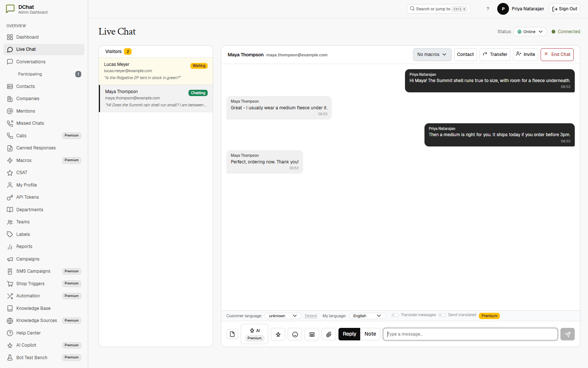
Task: Open My language English dropdown
Action: tap(367, 316)
